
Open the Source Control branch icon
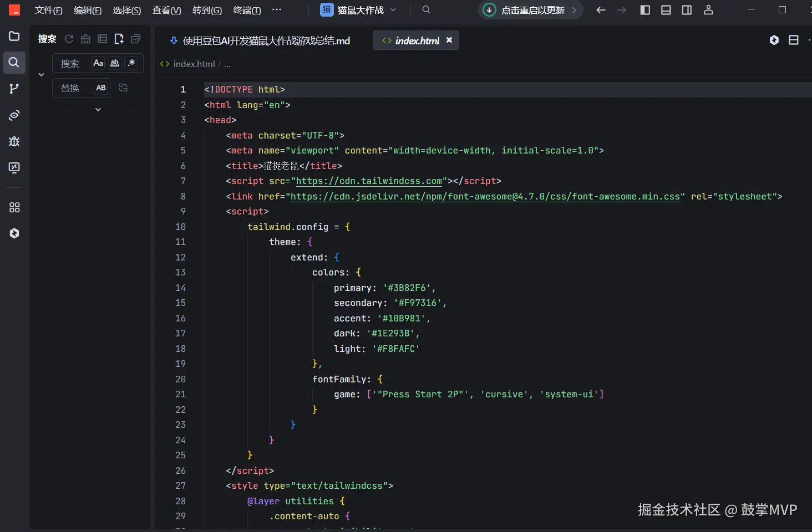(14, 89)
